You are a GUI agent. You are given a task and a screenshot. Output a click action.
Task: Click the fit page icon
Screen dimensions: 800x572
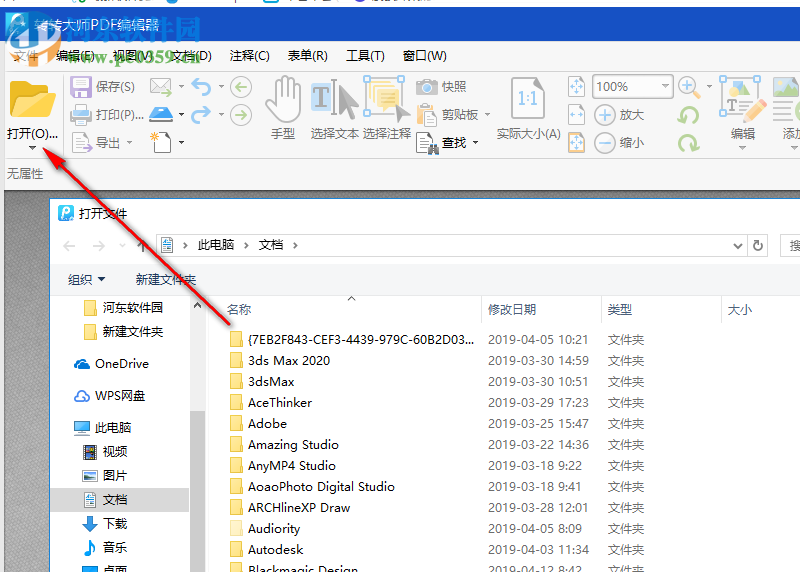click(577, 87)
